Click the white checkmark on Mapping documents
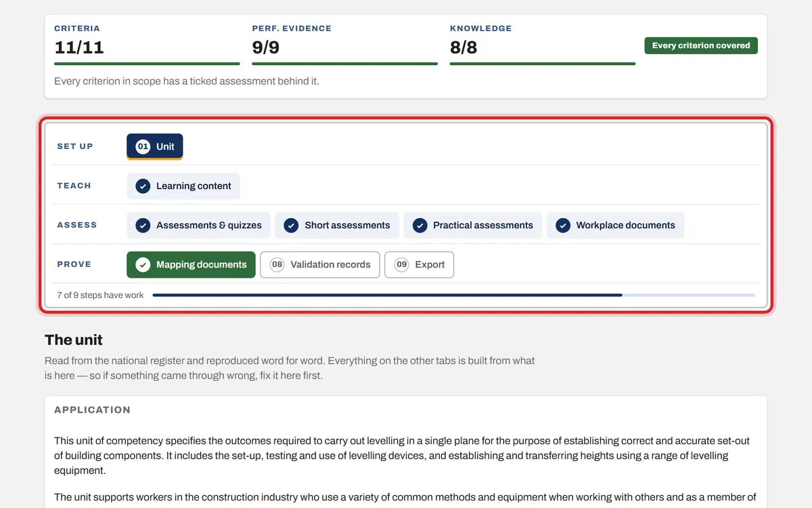Viewport: 812px width, 508px height. (x=143, y=264)
